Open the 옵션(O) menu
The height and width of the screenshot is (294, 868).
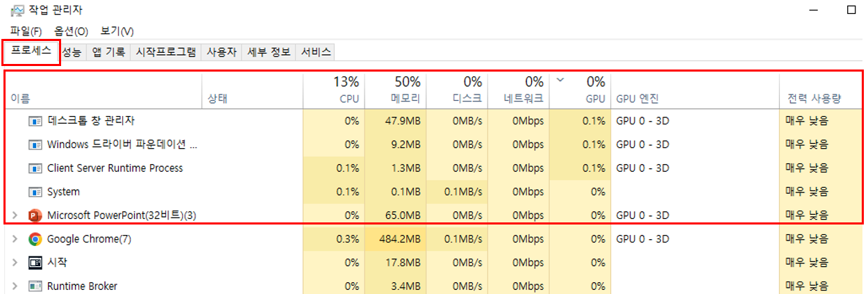(72, 31)
